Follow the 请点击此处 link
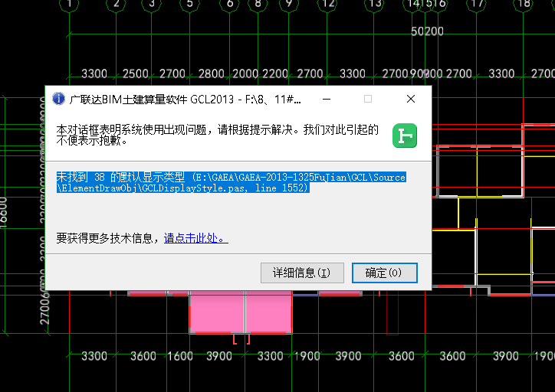The width and height of the screenshot is (555, 392). click(x=195, y=238)
